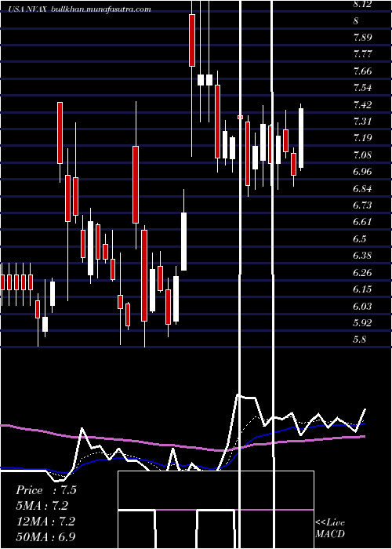Click the 6.61 price axis label

tap(362, 222)
